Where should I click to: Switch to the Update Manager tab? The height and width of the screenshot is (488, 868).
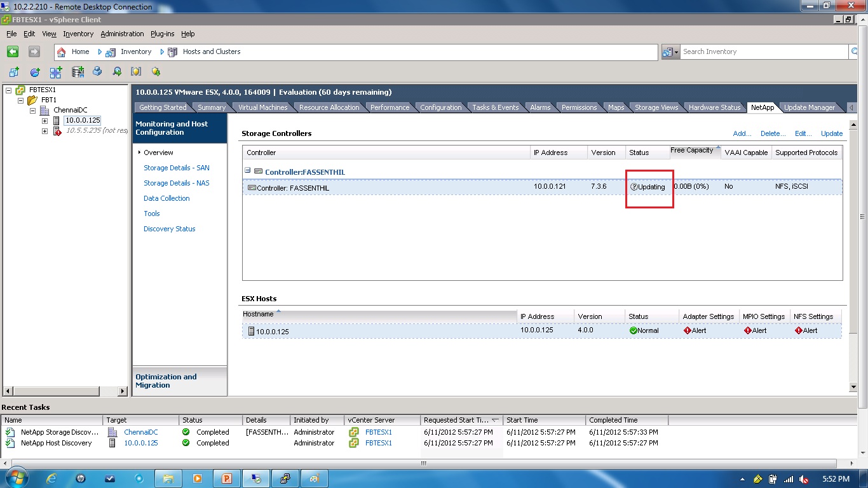(x=810, y=107)
